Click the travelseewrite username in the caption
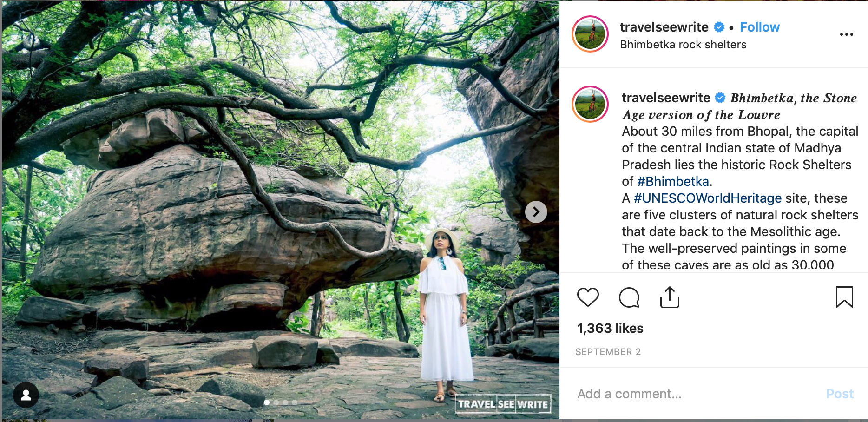 (666, 98)
